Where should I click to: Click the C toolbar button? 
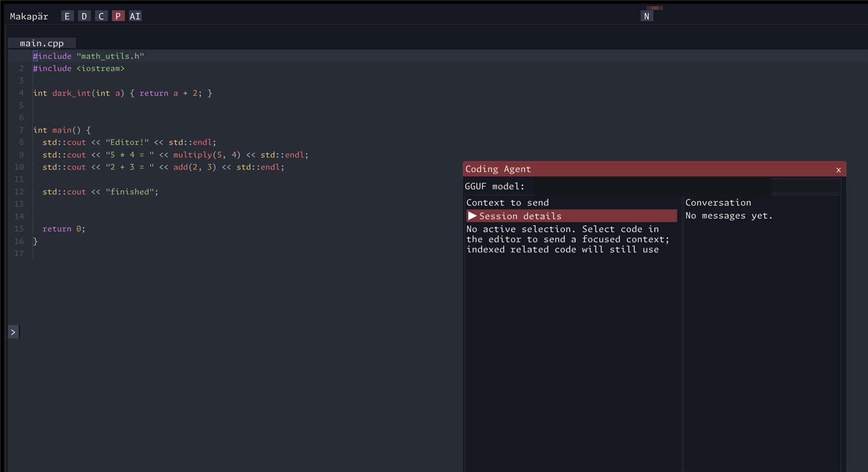coord(101,16)
